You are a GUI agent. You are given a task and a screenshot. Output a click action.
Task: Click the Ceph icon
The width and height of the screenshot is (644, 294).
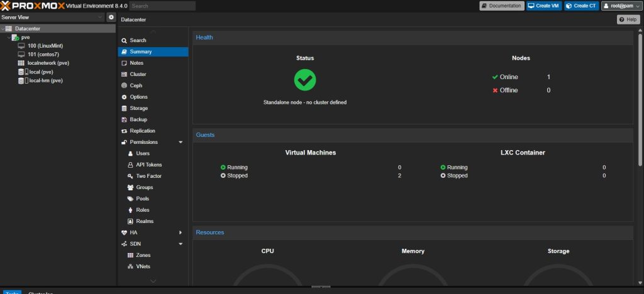(124, 85)
